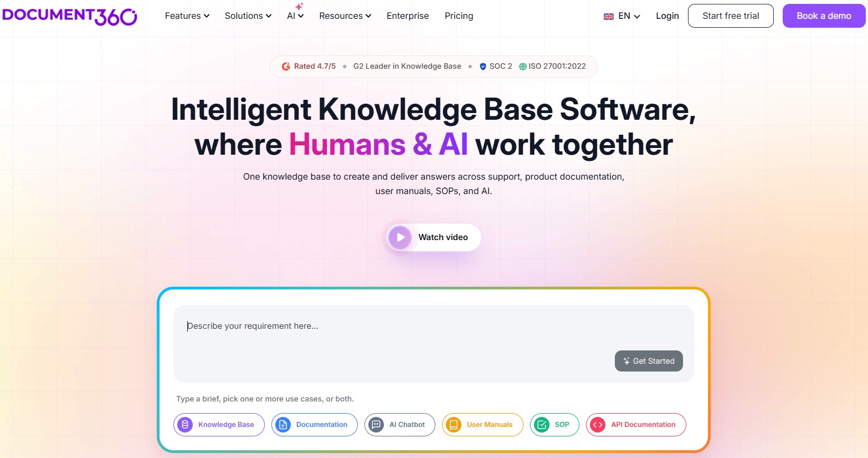This screenshot has height=458, width=868.
Task: Open the Pricing page
Action: tap(459, 16)
